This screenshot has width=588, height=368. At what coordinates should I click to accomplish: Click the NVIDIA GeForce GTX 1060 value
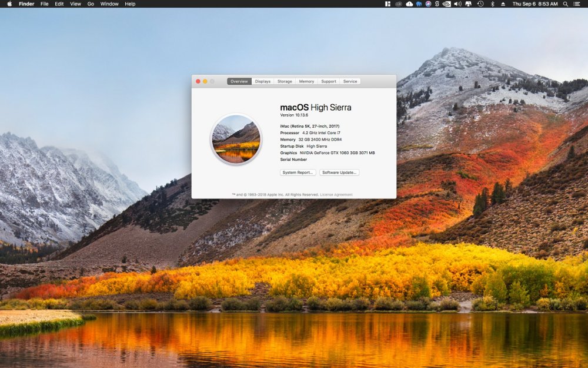click(337, 153)
